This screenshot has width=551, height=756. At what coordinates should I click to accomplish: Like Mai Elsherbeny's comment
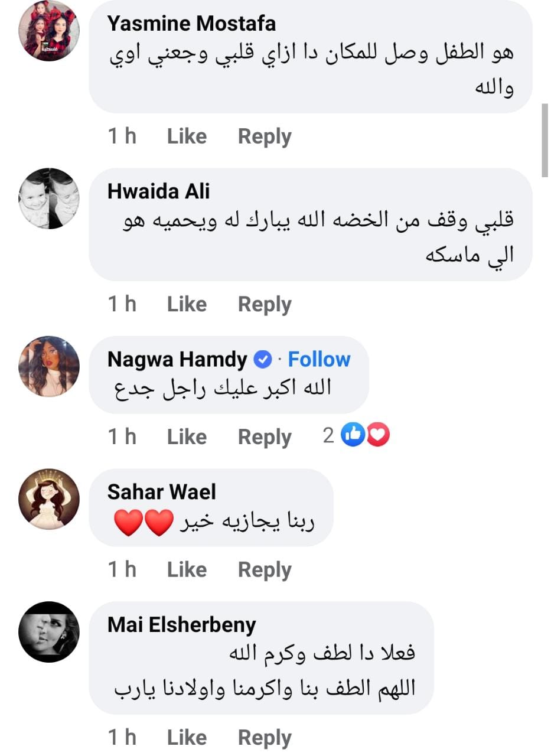click(187, 738)
